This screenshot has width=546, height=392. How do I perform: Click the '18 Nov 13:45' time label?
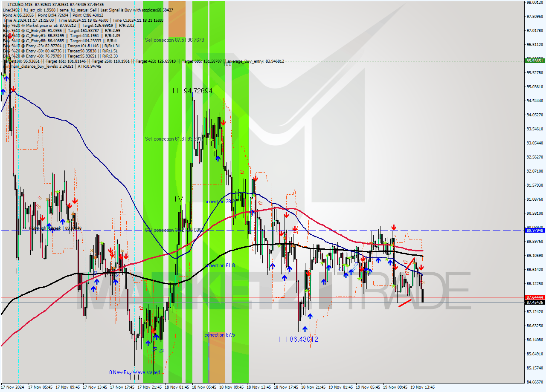[258, 387]
